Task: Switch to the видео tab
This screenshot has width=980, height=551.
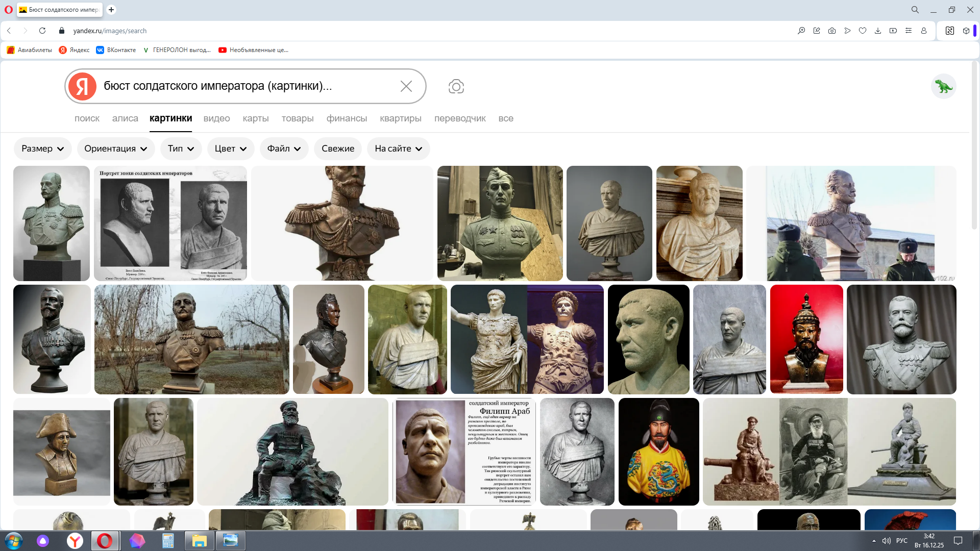Action: coord(216,118)
